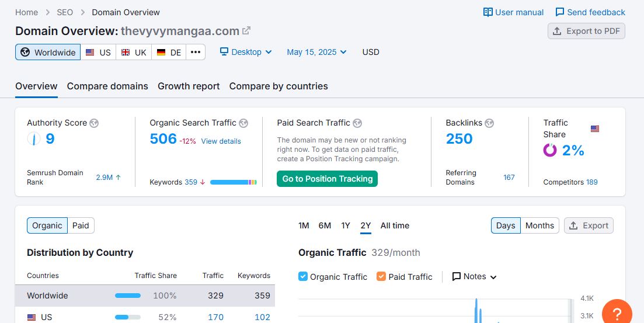Select Paid in the Organic/Paid toggle
Screen dimensions: 644x323
tap(81, 225)
